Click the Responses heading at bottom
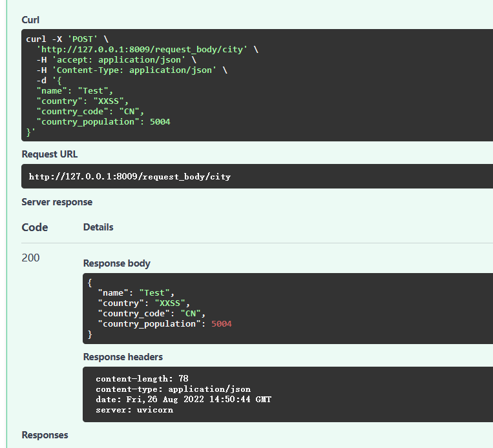Screen dimensions: 493x448 coord(45,435)
